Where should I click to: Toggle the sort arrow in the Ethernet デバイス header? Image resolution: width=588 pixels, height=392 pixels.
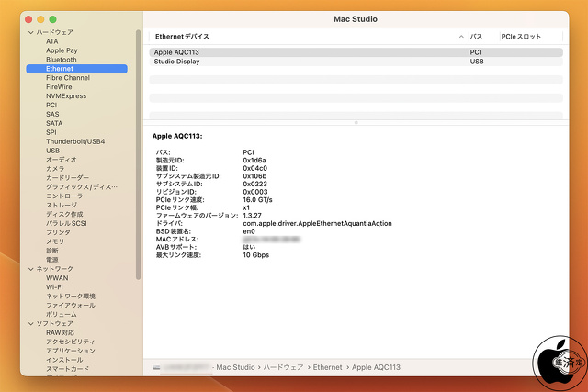(461, 37)
